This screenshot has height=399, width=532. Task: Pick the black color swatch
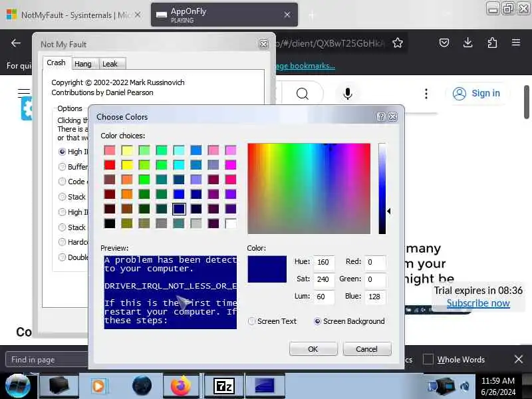point(109,223)
